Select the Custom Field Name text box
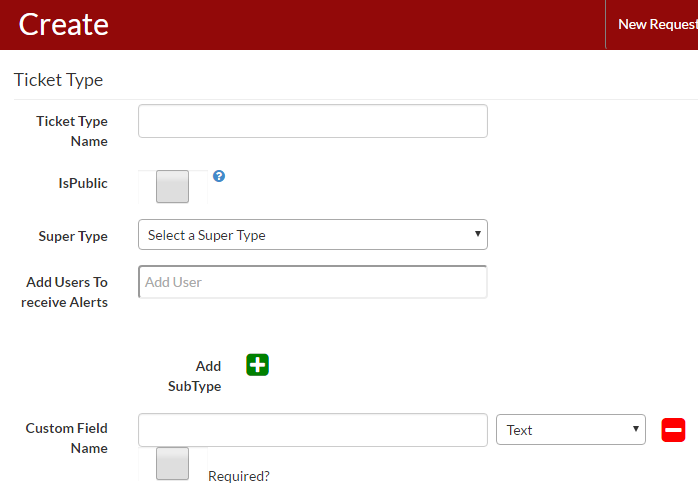 point(312,430)
